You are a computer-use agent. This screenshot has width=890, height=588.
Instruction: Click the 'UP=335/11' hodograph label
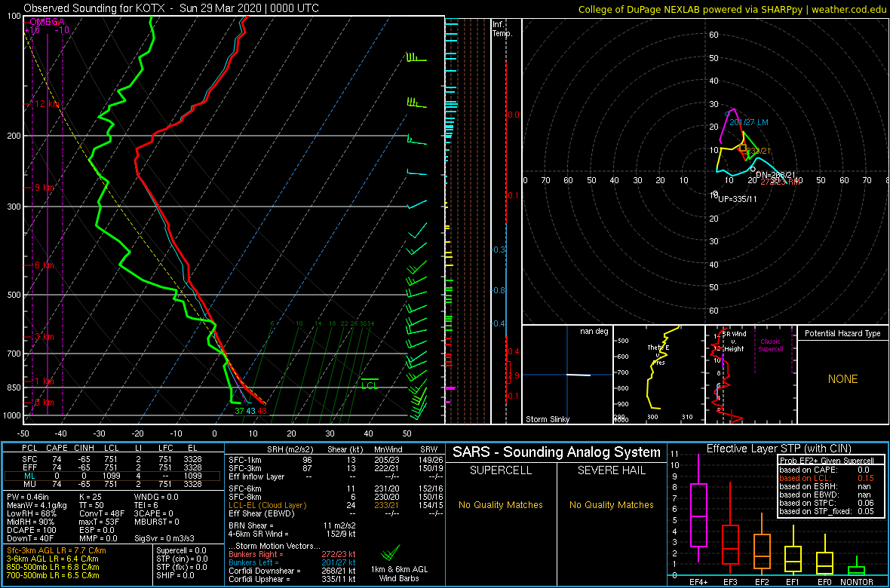pos(738,199)
